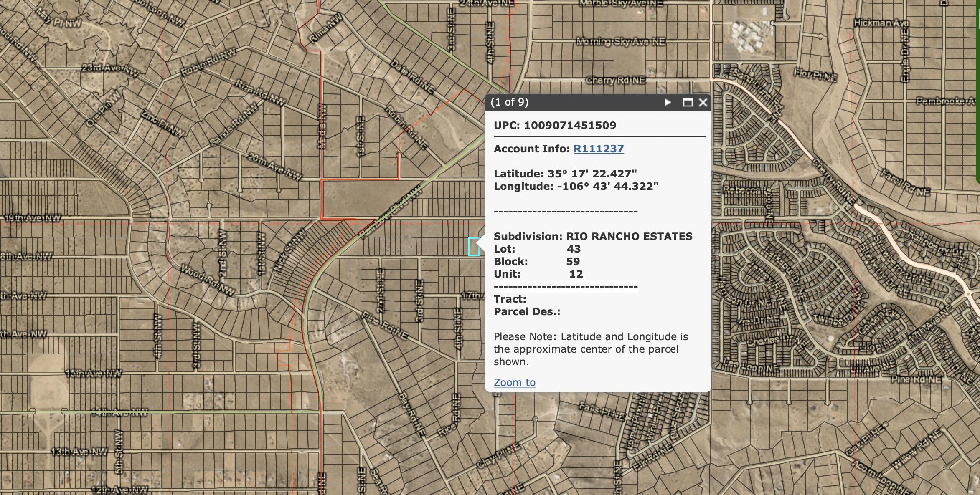Screen dimensions: 980x495
Task: Close the parcel info popup
Action: point(703,102)
